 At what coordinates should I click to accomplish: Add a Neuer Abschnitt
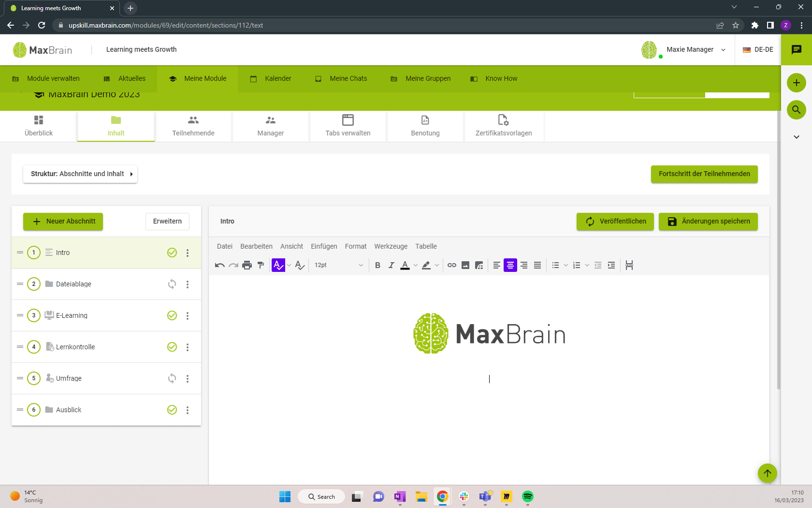click(63, 222)
